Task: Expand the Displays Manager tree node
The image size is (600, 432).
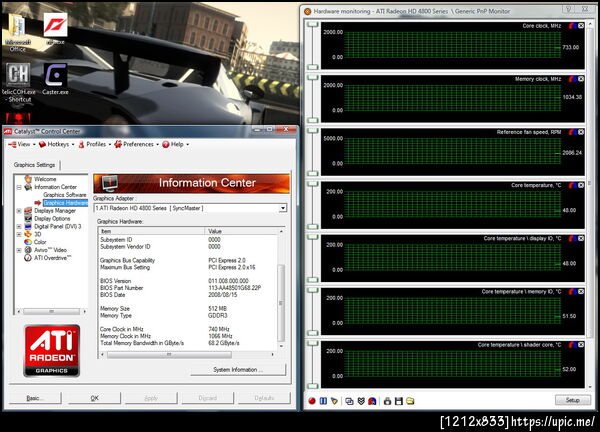Action: pyautogui.click(x=19, y=211)
